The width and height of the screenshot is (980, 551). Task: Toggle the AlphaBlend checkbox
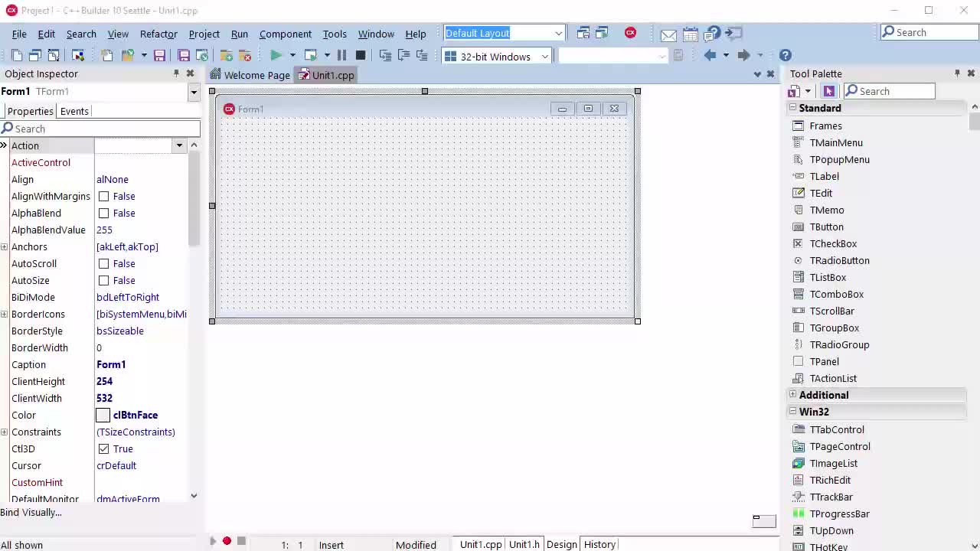[x=103, y=214]
